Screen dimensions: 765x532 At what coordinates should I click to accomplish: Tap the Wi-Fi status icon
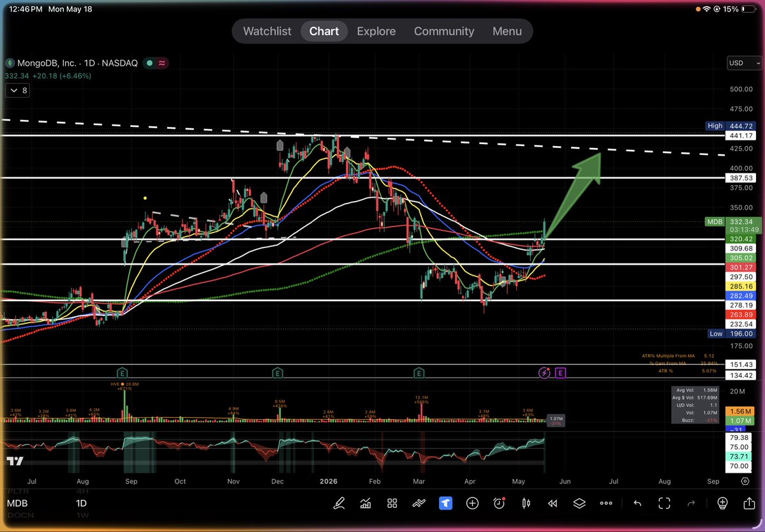[707, 9]
